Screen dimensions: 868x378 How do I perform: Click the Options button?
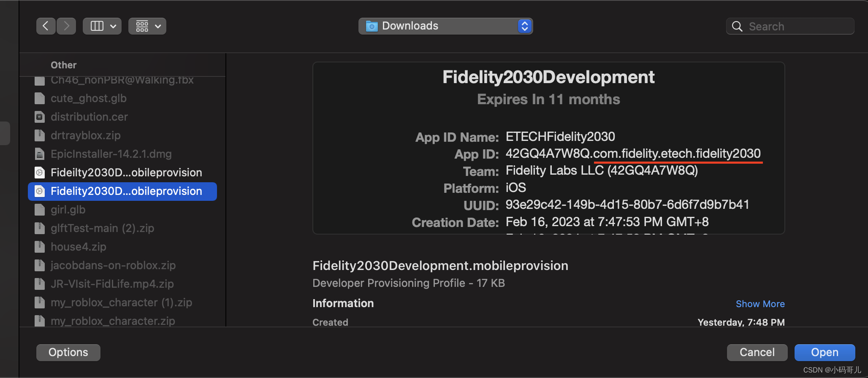coord(68,352)
